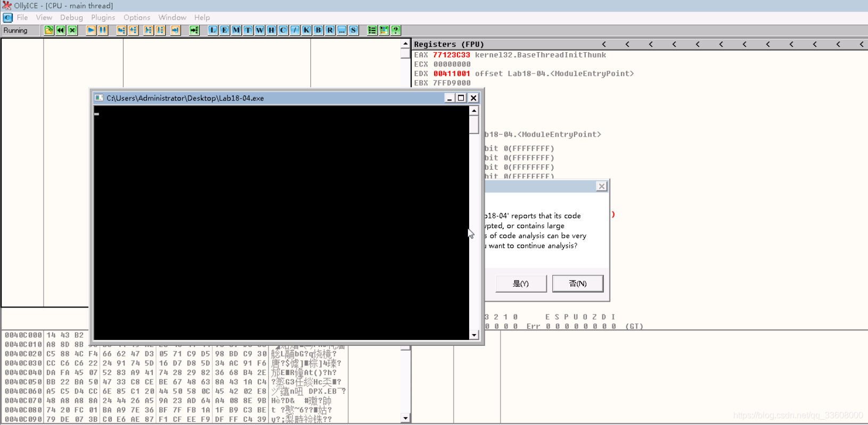The height and width of the screenshot is (425, 868).
Task: Click the Execute till return icon
Action: click(x=175, y=30)
